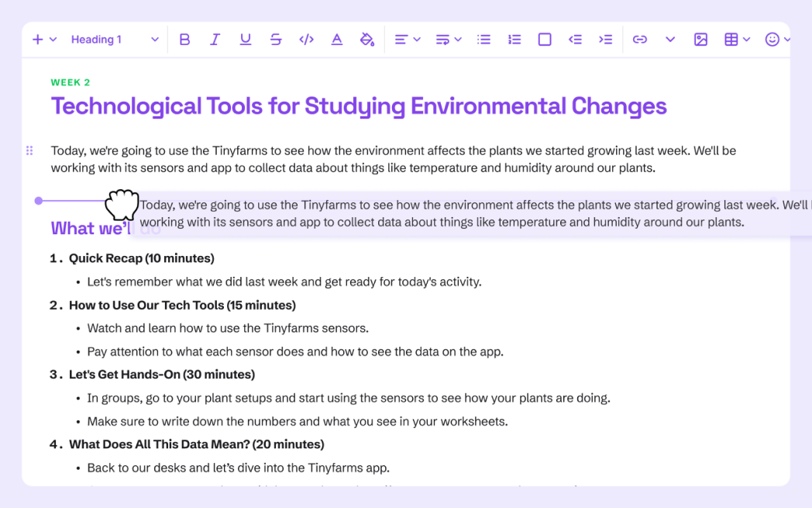Open the Heading 1 style dropdown
This screenshot has height=508, width=812.
[x=115, y=39]
